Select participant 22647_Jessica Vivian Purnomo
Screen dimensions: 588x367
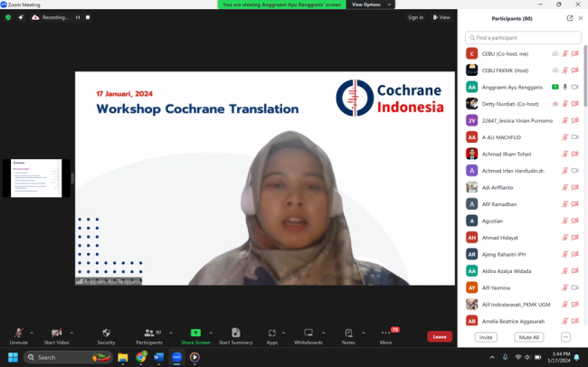pyautogui.click(x=523, y=121)
